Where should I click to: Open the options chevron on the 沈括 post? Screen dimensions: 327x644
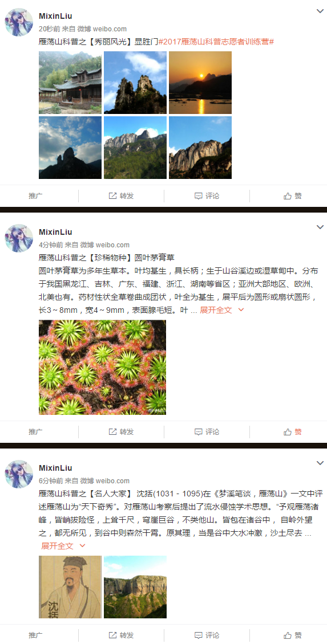[x=320, y=463]
